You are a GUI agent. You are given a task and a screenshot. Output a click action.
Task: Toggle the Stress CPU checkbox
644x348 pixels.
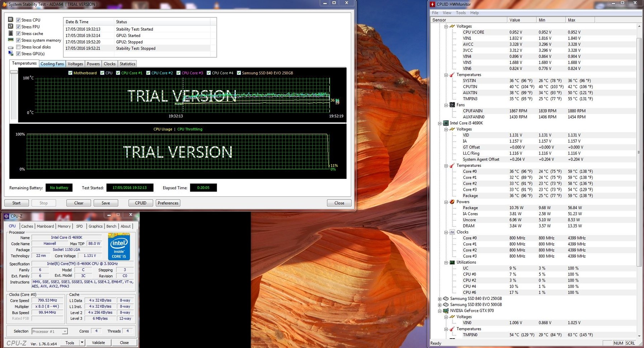[x=18, y=20]
